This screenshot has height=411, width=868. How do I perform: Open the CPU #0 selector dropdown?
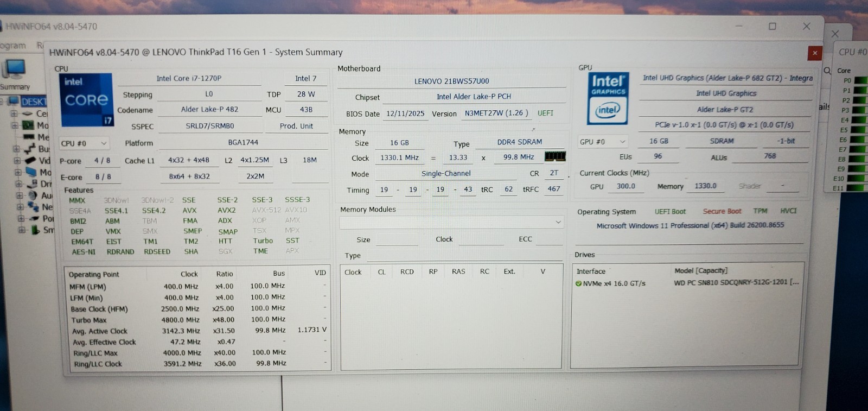click(85, 143)
